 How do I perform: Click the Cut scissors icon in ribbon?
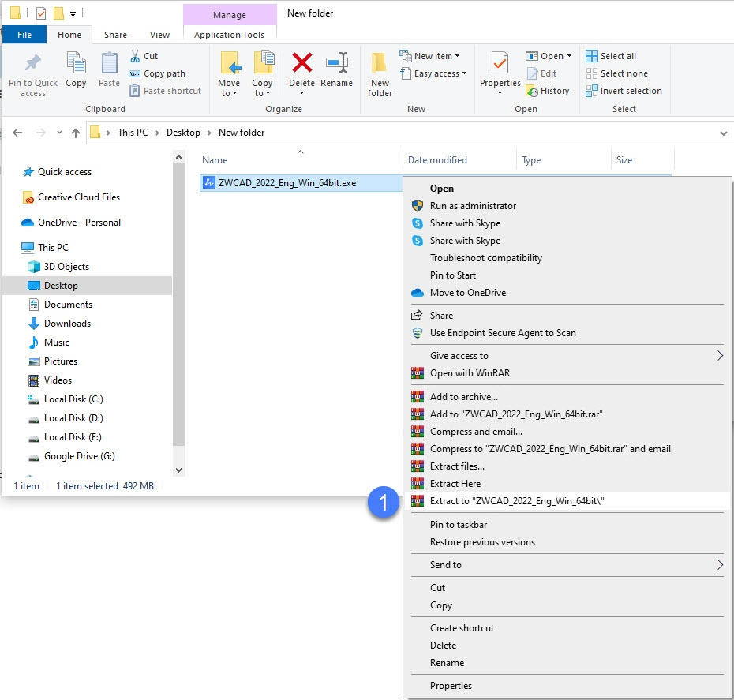pos(135,56)
